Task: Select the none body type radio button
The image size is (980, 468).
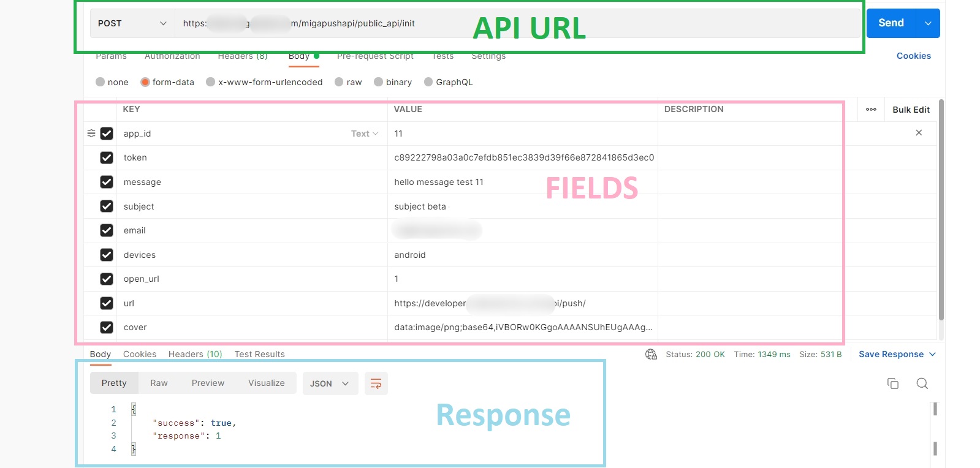Action: tap(100, 82)
